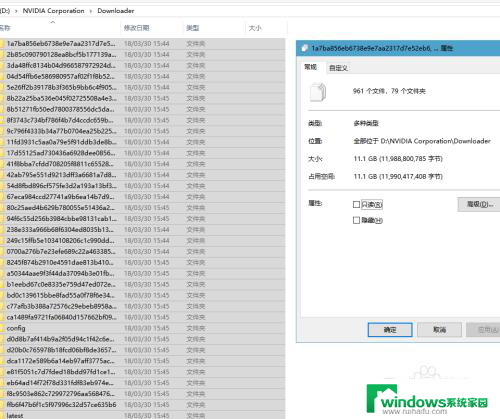The height and width of the screenshot is (419, 500).
Task: Click the 确定 (OK) button
Action: click(390, 330)
